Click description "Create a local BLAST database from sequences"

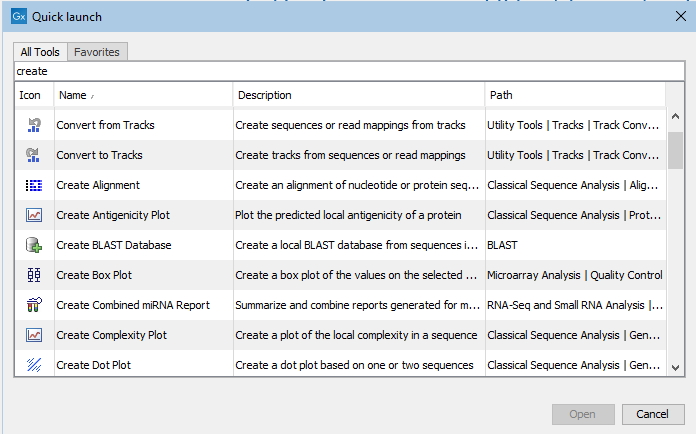pyautogui.click(x=356, y=245)
